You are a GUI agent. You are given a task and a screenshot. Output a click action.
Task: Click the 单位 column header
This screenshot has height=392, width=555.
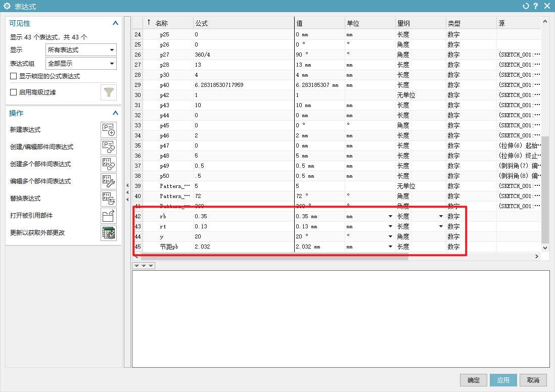(x=370, y=23)
